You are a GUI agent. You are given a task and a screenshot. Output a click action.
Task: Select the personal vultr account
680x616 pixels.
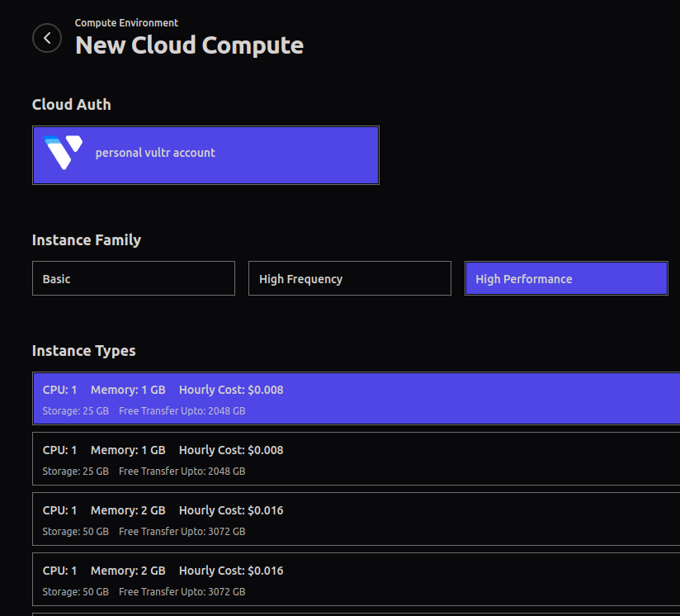(x=205, y=154)
